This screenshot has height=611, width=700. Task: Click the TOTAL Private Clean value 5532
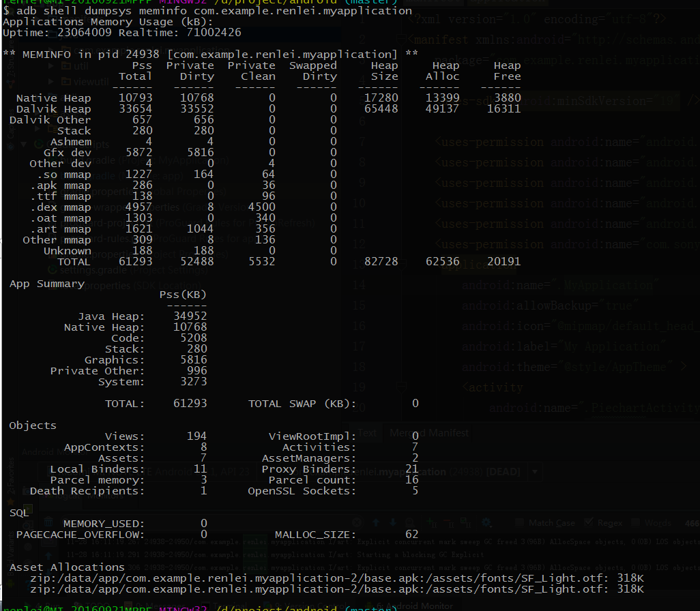[261, 262]
